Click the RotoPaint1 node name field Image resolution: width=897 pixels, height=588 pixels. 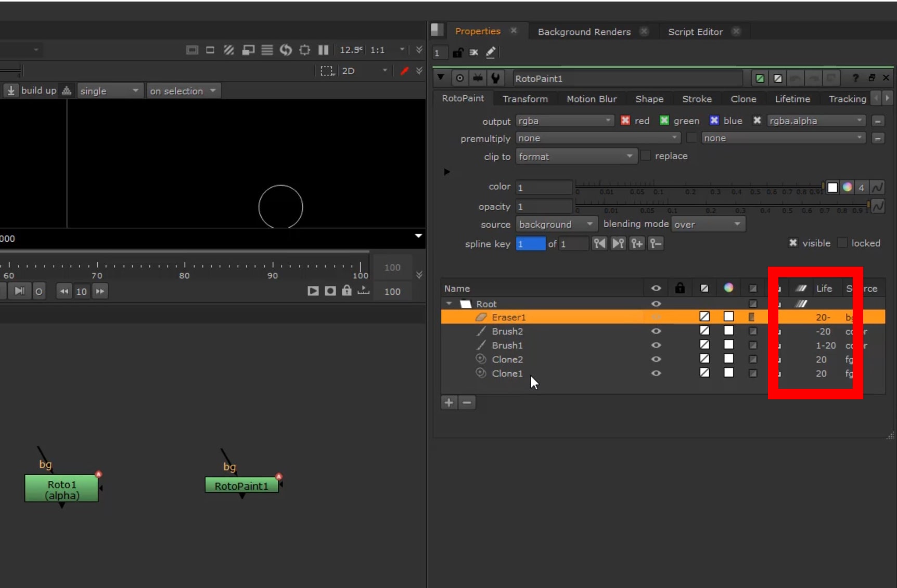[x=627, y=79]
